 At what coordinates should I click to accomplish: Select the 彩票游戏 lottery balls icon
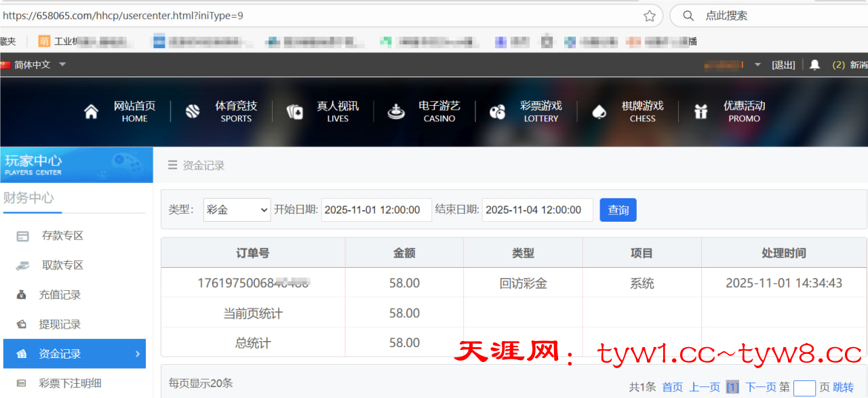498,112
